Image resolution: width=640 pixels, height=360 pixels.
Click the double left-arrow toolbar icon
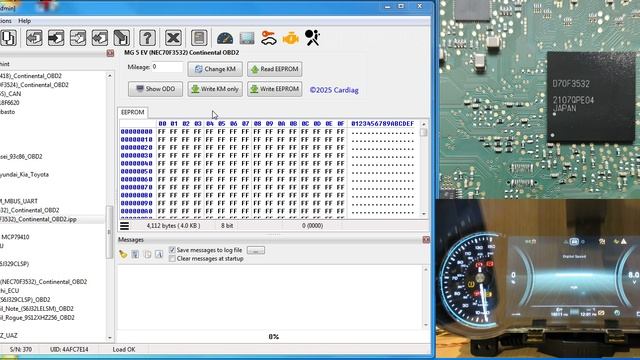100,38
